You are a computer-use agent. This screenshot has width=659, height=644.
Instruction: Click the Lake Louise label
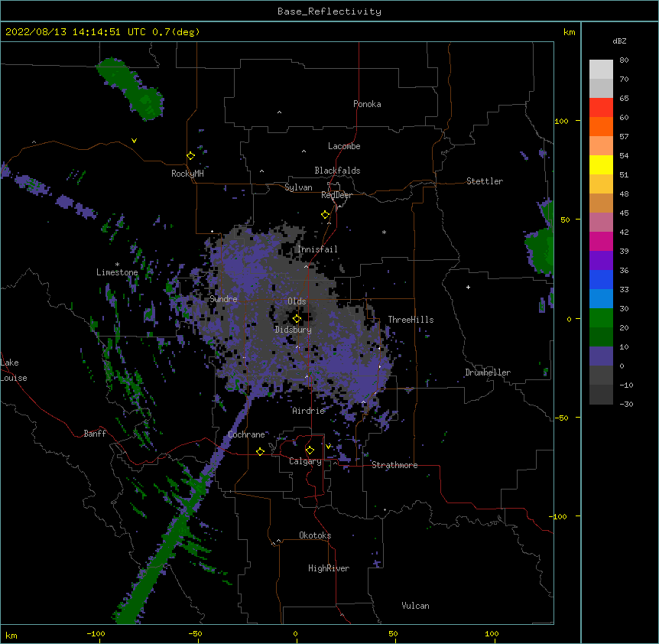pyautogui.click(x=14, y=370)
